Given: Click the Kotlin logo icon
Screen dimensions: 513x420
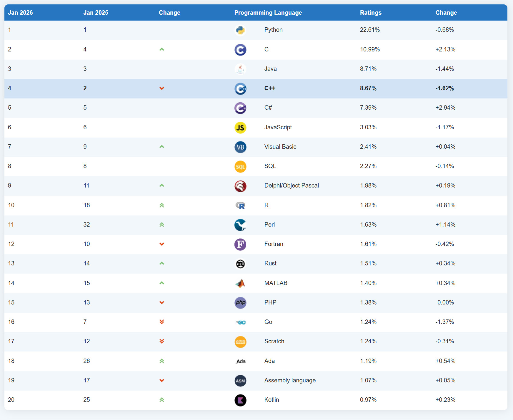Looking at the screenshot, I should pos(240,400).
